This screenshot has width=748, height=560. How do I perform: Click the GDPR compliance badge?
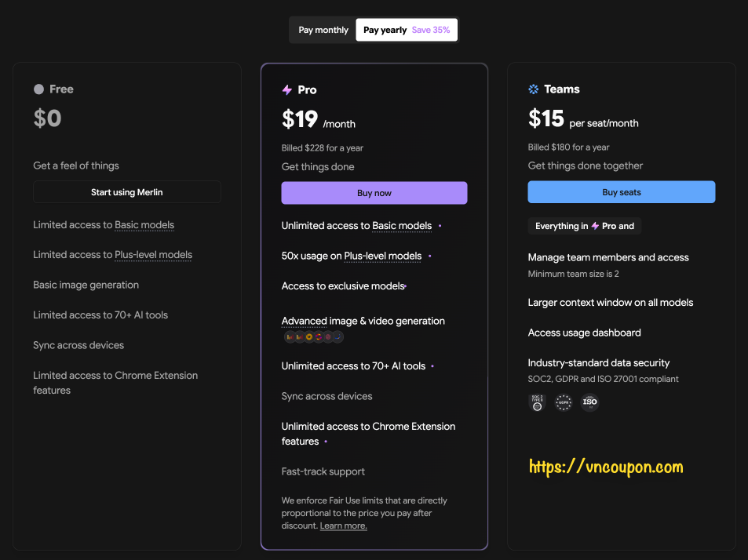click(x=564, y=402)
